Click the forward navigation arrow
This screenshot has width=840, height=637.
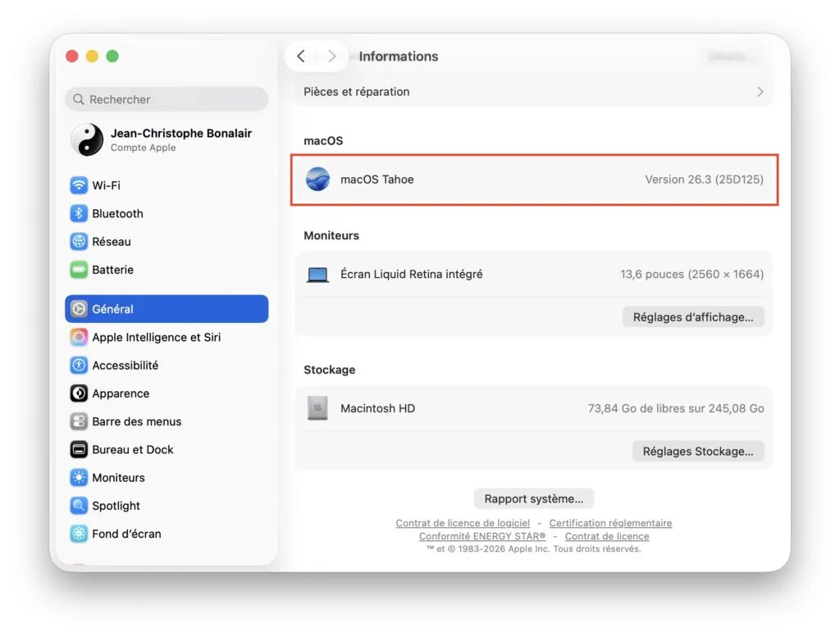pyautogui.click(x=331, y=56)
